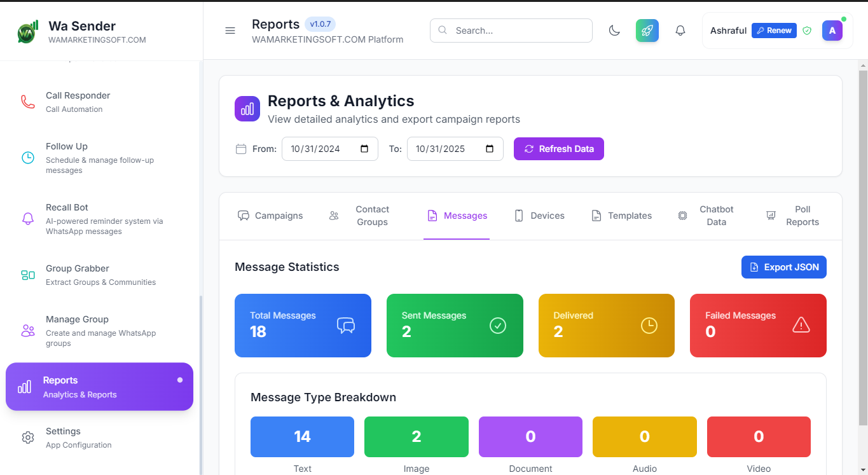The image size is (868, 475).
Task: Export message statistics as JSON
Action: (783, 266)
